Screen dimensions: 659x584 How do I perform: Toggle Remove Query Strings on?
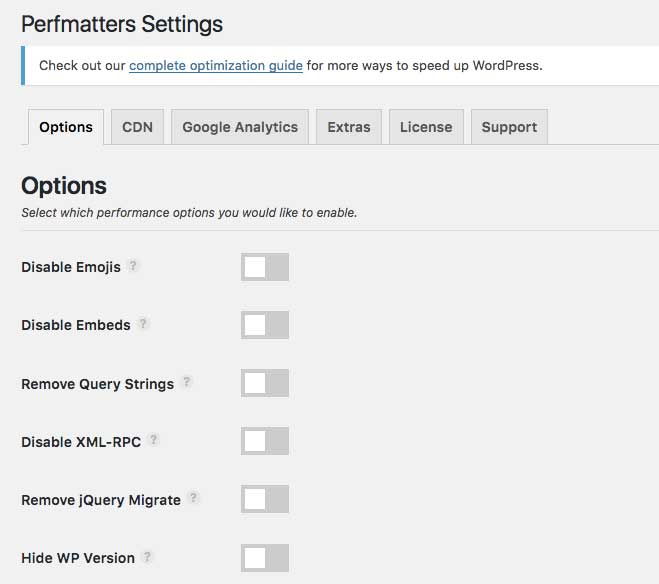pos(265,383)
